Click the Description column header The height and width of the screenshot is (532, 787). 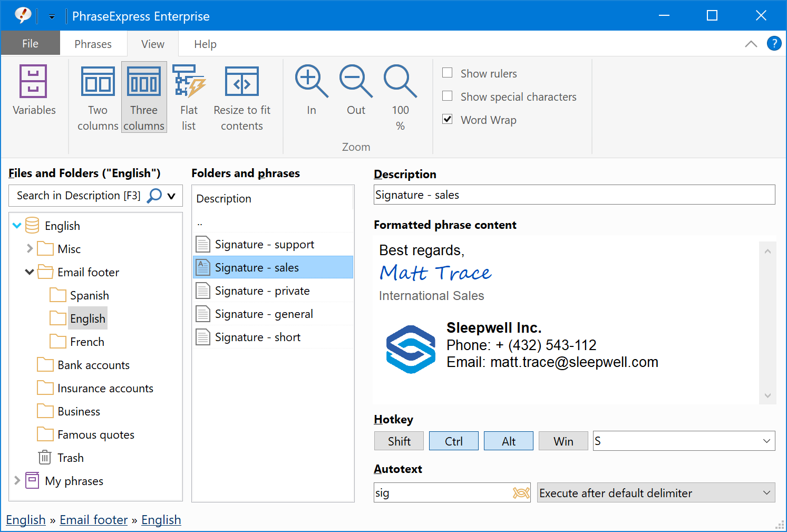(273, 198)
